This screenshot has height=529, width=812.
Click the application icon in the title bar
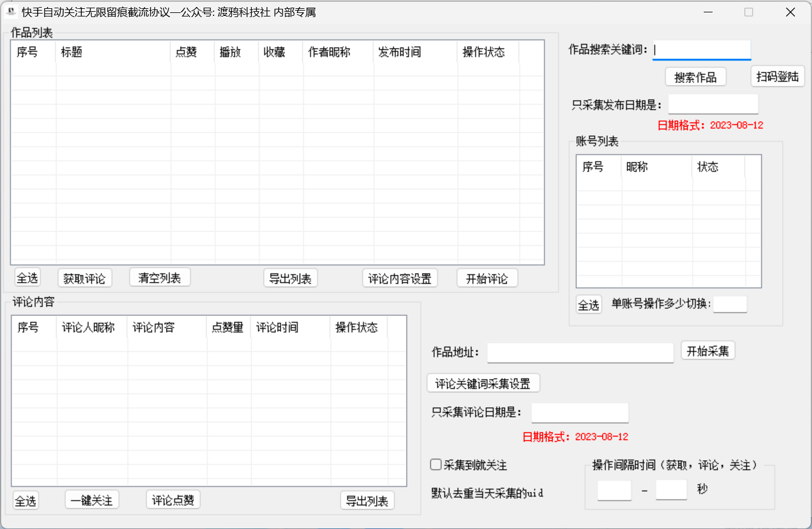tap(9, 12)
